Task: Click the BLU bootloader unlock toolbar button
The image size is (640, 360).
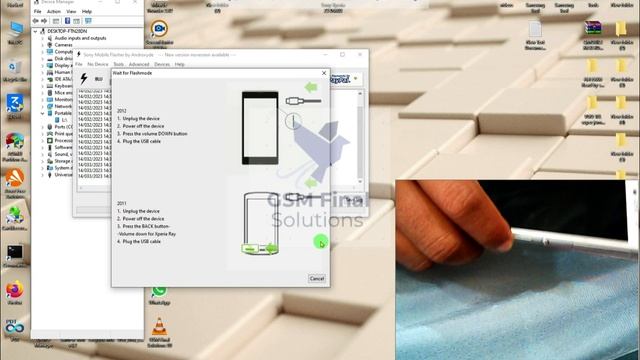Action: coord(99,79)
